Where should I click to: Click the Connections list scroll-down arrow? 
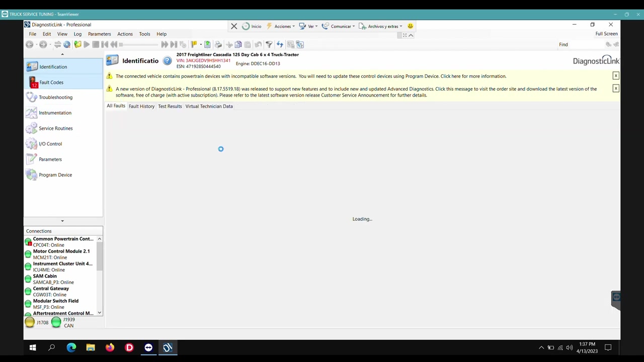point(99,313)
